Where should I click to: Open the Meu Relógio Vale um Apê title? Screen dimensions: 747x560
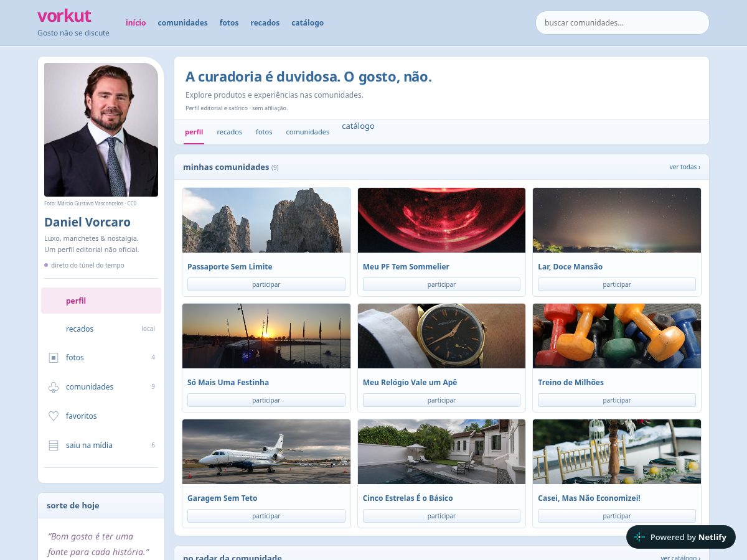(x=410, y=382)
